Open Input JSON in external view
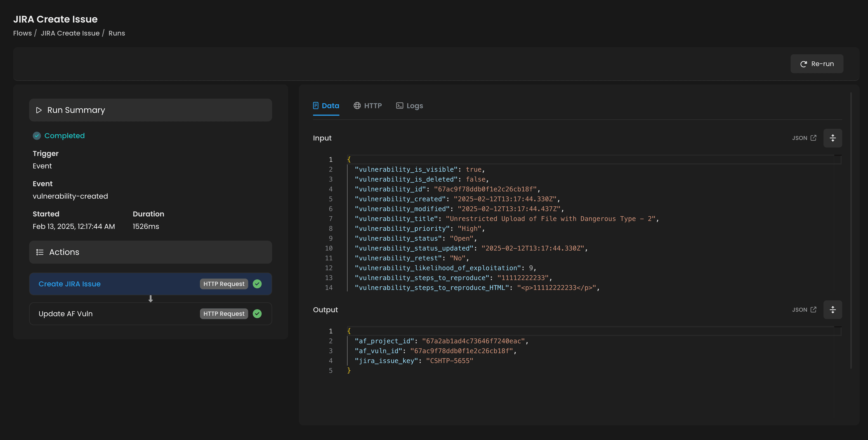 (x=804, y=138)
